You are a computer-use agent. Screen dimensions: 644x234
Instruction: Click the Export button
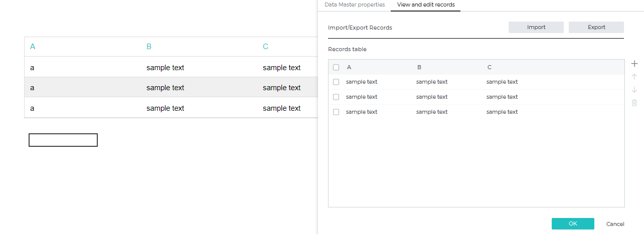[596, 27]
